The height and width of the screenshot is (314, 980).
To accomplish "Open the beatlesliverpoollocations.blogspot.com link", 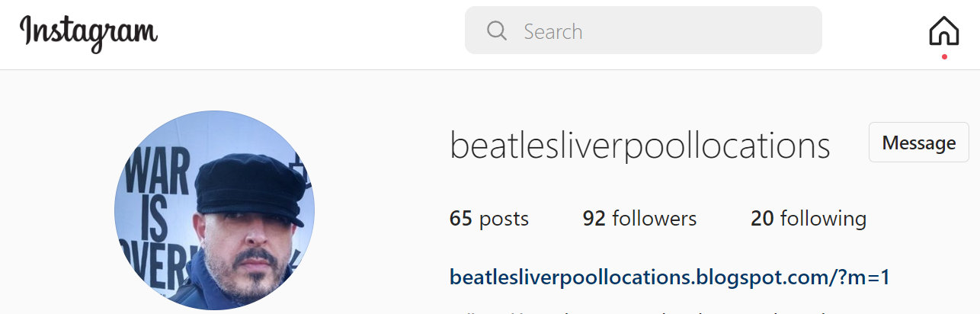I will click(x=670, y=277).
